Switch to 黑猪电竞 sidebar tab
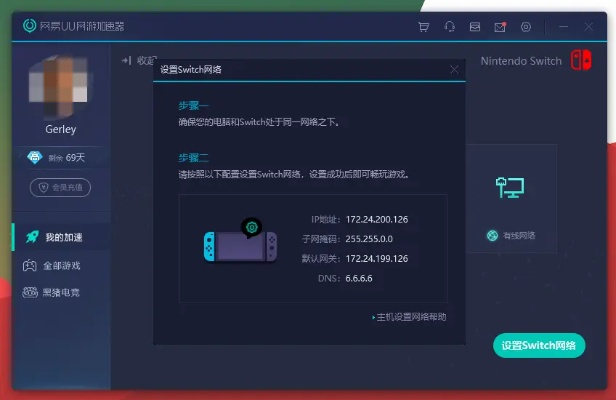 pyautogui.click(x=62, y=292)
